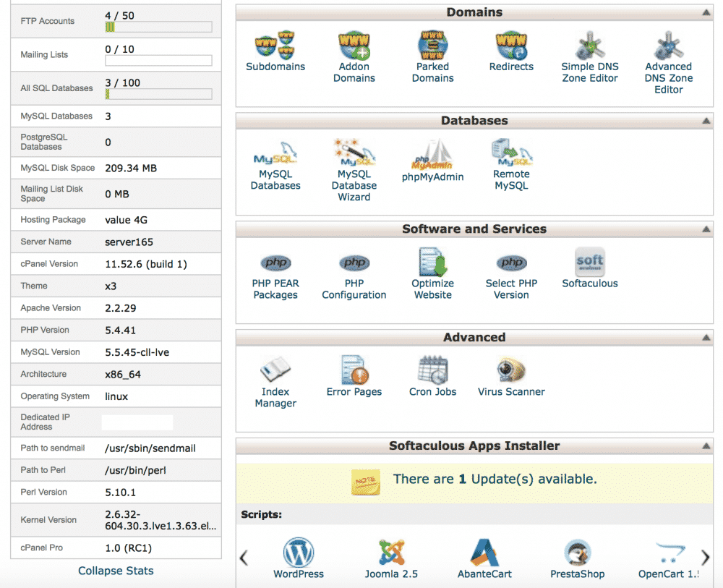This screenshot has height=588, width=723.
Task: Click the '5.10.1' Perl version value
Action: coord(120,493)
